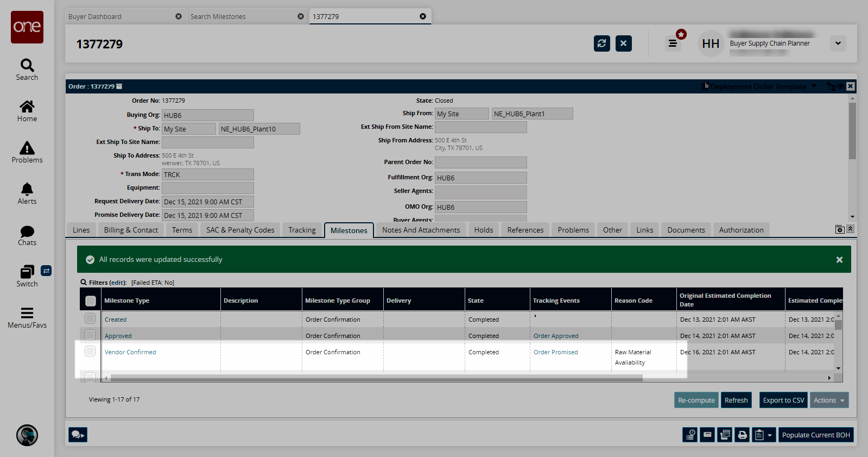Toggle the select-all checkbox in table header
The image size is (868, 457).
tap(91, 301)
